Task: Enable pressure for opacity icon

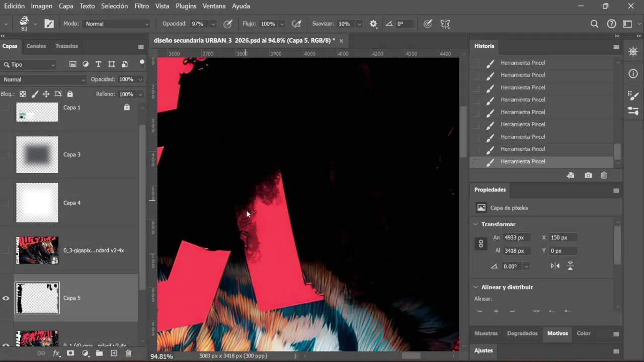Action: pyautogui.click(x=228, y=24)
